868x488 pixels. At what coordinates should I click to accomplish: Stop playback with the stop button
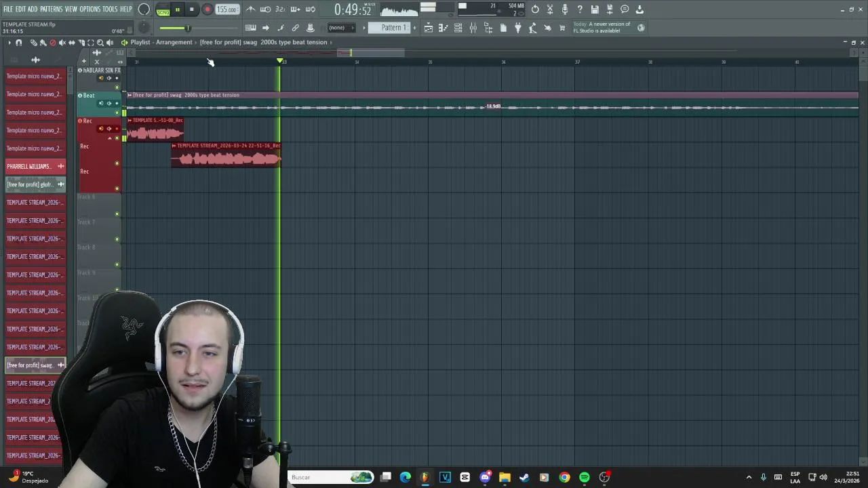coord(192,10)
